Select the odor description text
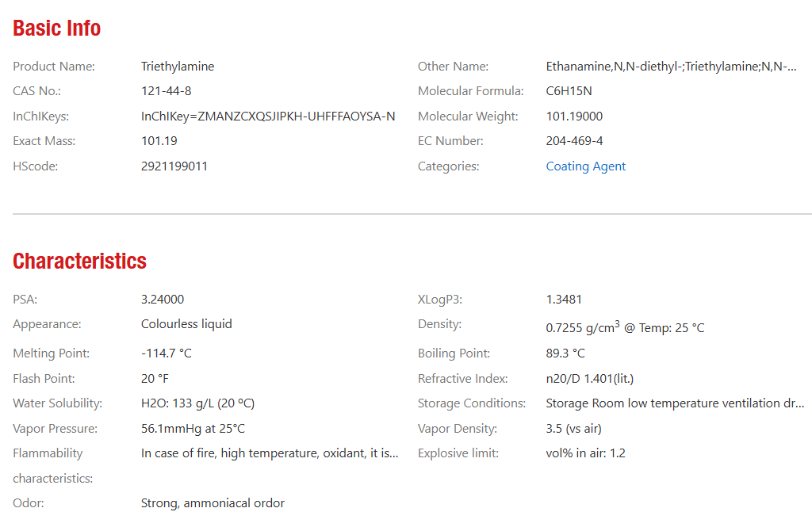Screen dimensions: 812x531 coord(213,503)
